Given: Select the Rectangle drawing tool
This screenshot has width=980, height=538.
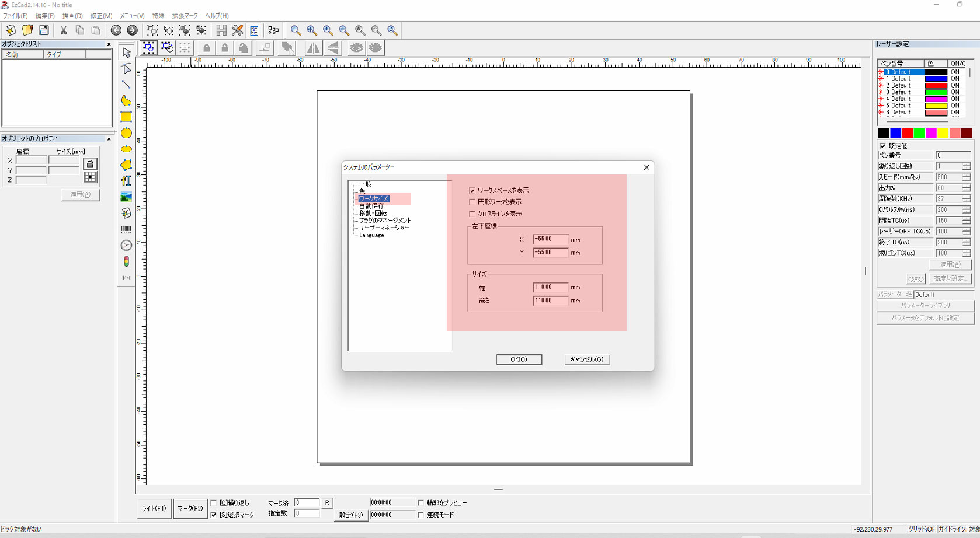Looking at the screenshot, I should [126, 117].
